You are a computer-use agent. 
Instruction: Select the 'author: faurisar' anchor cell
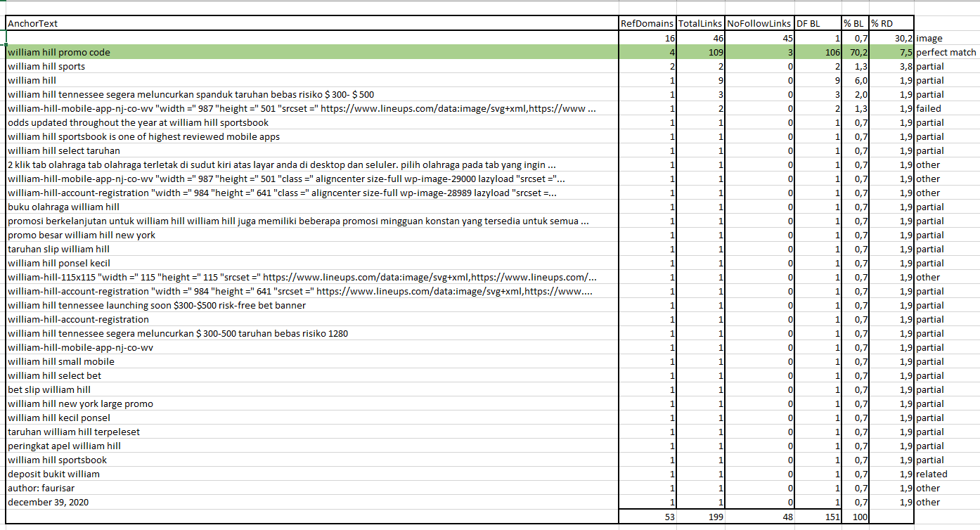[x=312, y=488]
